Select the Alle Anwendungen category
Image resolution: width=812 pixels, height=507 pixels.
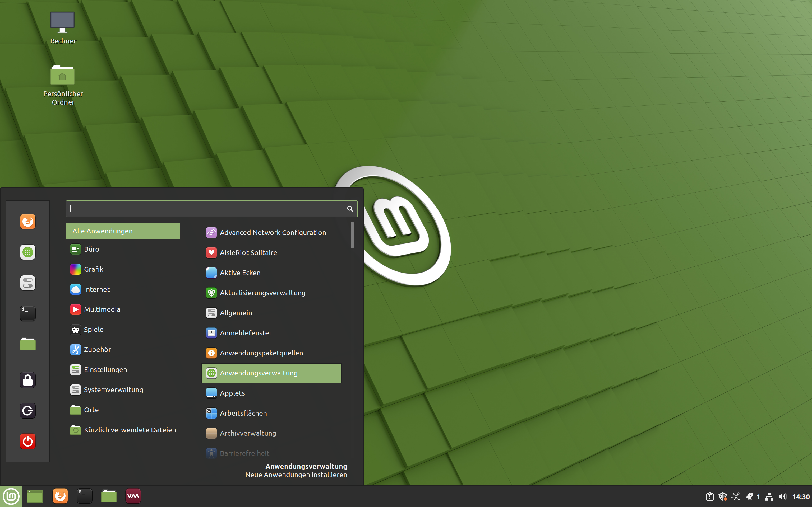[x=123, y=231]
